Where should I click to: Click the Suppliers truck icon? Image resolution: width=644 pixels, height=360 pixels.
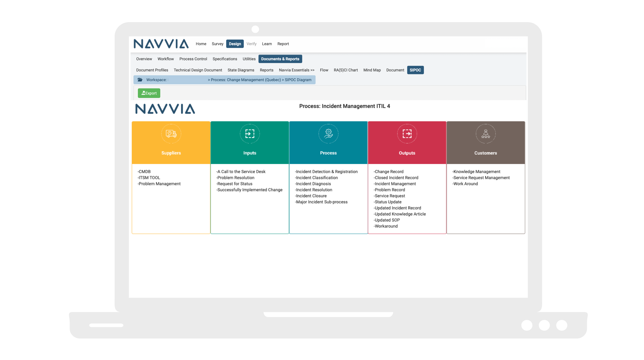[x=171, y=134]
